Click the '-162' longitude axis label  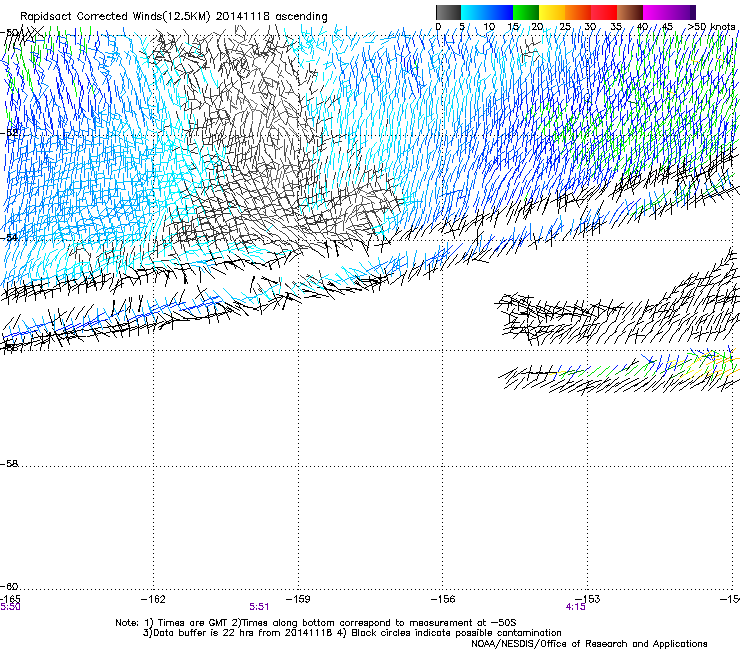[x=153, y=599]
